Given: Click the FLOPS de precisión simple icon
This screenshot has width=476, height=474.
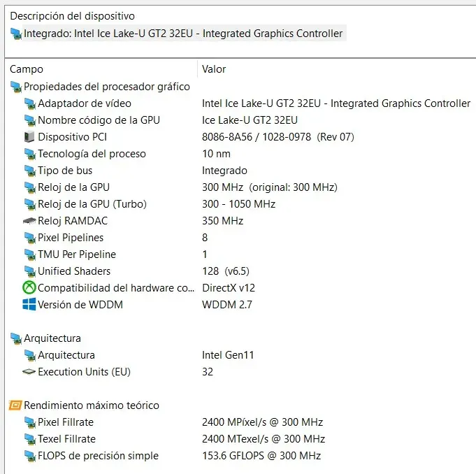Looking at the screenshot, I should pos(30,456).
